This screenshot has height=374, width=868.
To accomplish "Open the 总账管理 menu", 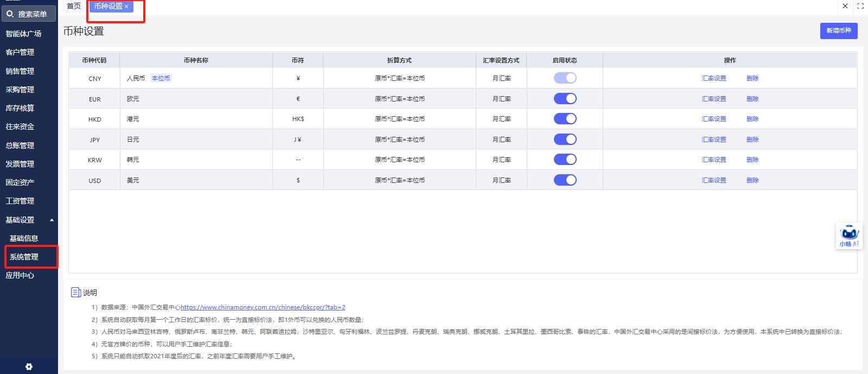I will [20, 145].
